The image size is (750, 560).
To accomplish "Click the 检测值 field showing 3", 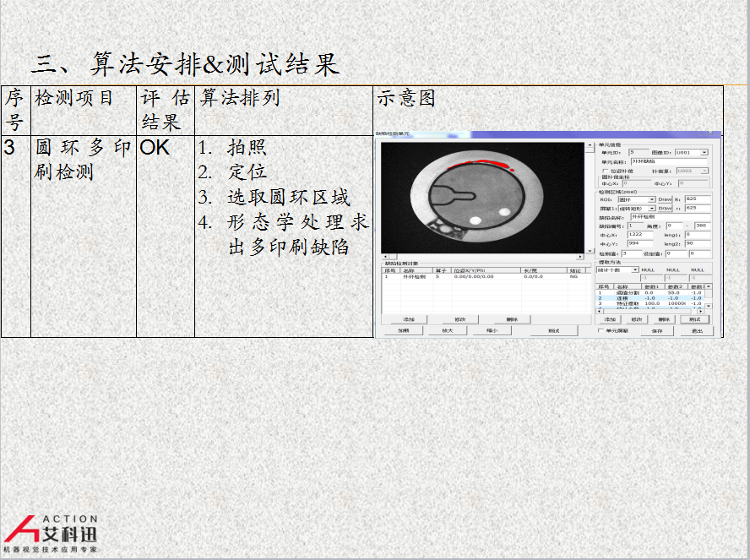I will 631,253.
